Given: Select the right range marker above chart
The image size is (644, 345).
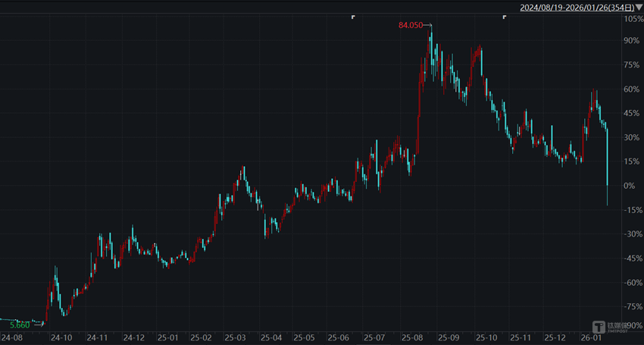Looking at the screenshot, I should [505, 17].
